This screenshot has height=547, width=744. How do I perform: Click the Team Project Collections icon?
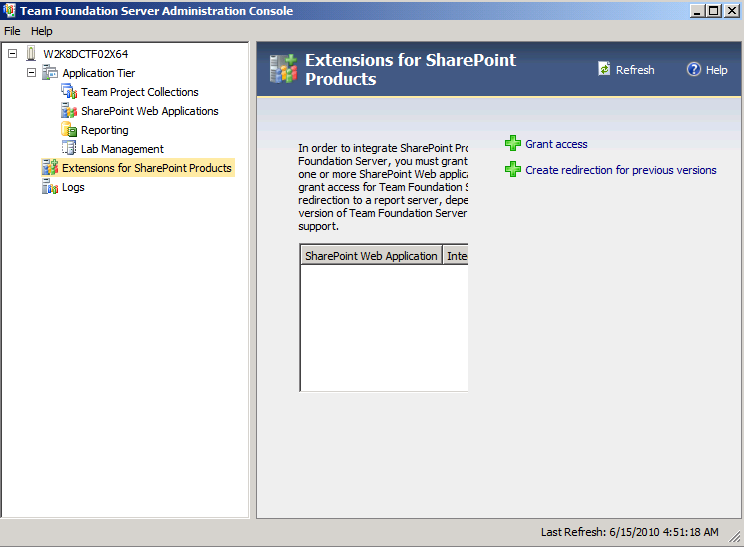[69, 92]
